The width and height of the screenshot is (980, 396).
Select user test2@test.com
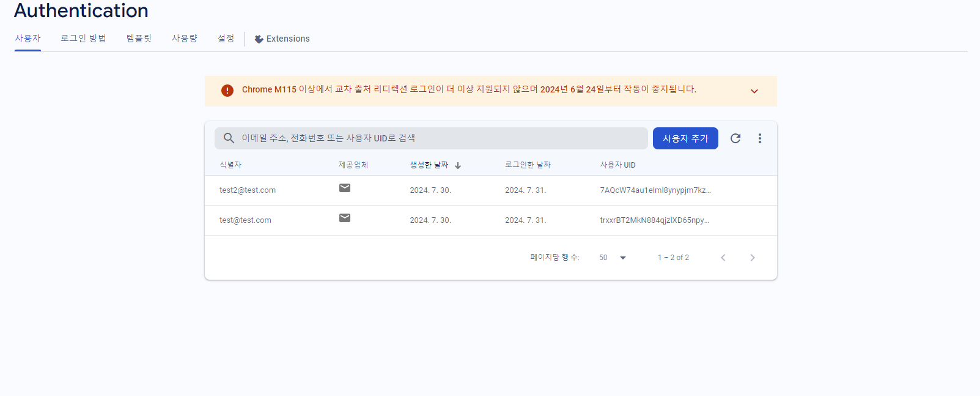[248, 190]
